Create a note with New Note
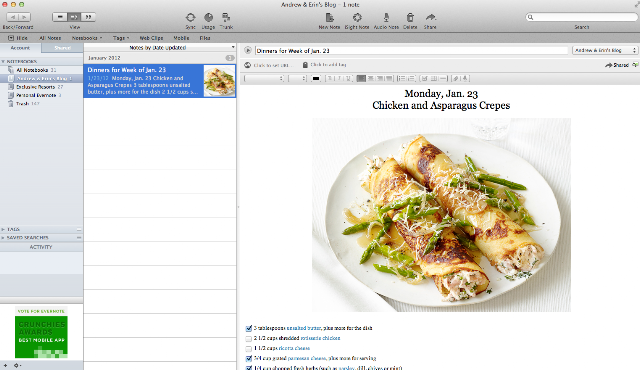 point(329,18)
